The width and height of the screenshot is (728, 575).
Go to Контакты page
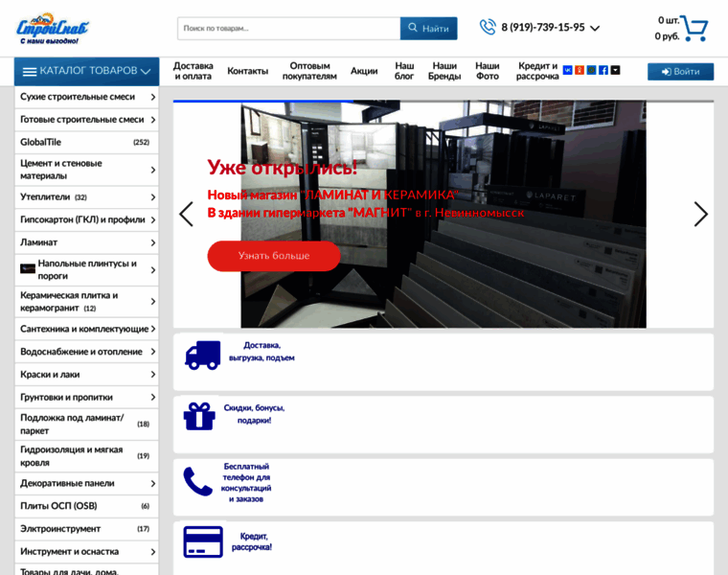click(x=247, y=71)
